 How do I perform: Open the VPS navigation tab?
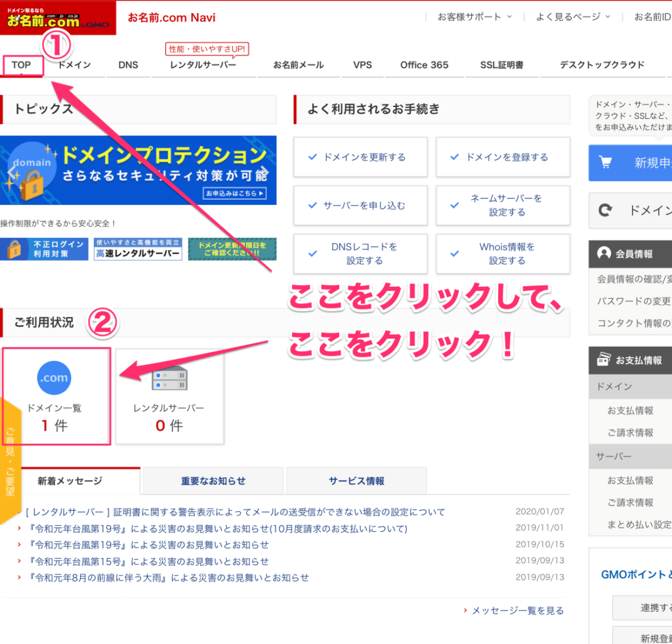tap(362, 65)
